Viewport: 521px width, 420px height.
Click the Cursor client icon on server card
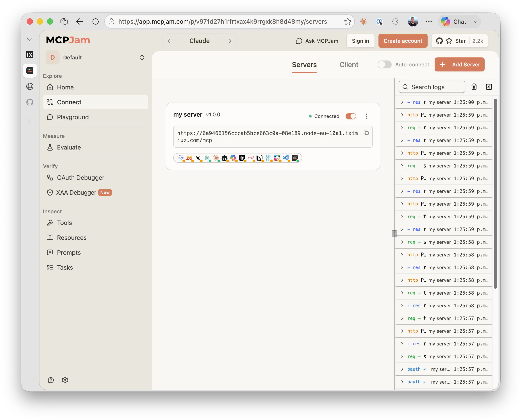(242, 158)
